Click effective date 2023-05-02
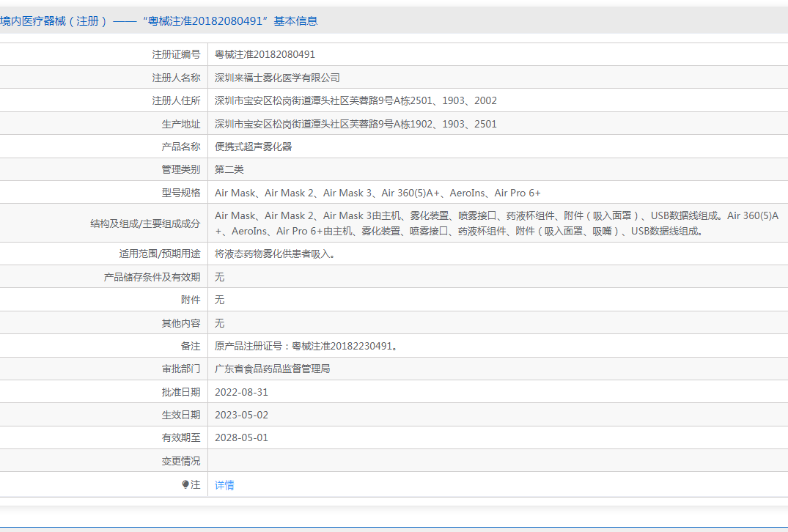 [x=241, y=415]
